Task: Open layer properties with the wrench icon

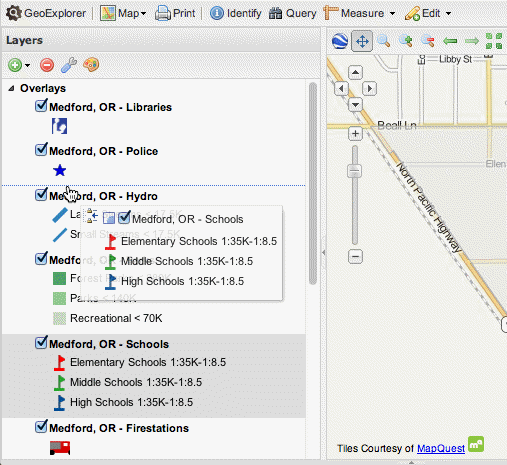Action: tap(69, 65)
